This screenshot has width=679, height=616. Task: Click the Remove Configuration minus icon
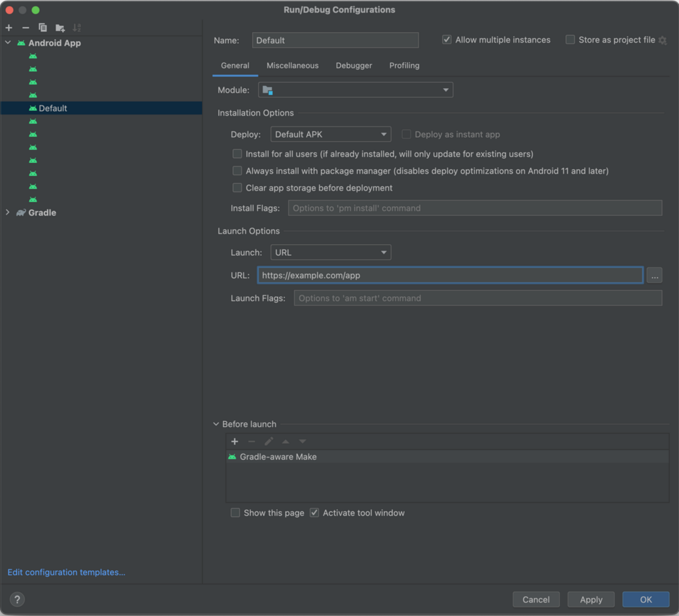(x=26, y=28)
